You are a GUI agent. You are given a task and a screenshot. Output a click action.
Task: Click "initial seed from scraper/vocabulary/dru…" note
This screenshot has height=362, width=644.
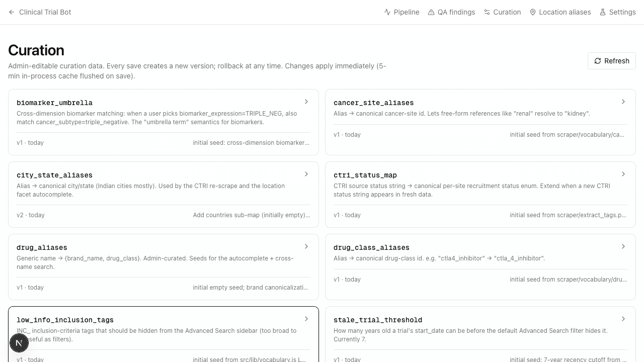569,280
